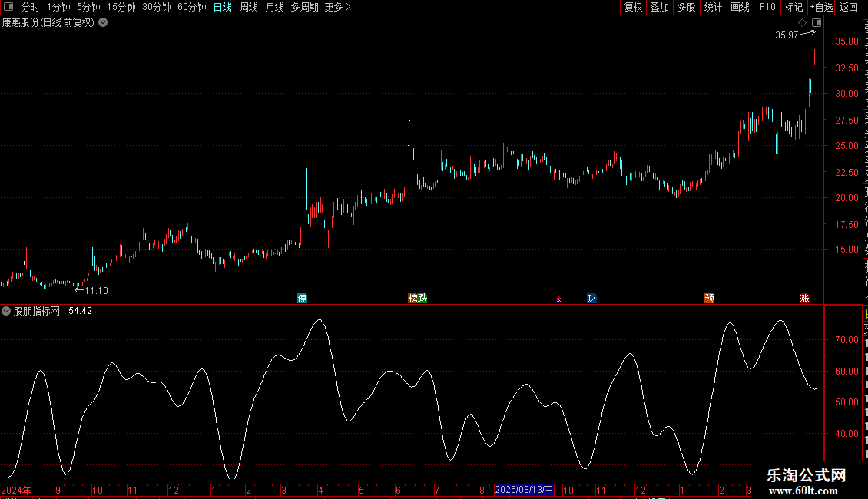Expand the 康惠股份 chart title dropdown
Viewport: 868px width, 499px height.
click(x=103, y=23)
